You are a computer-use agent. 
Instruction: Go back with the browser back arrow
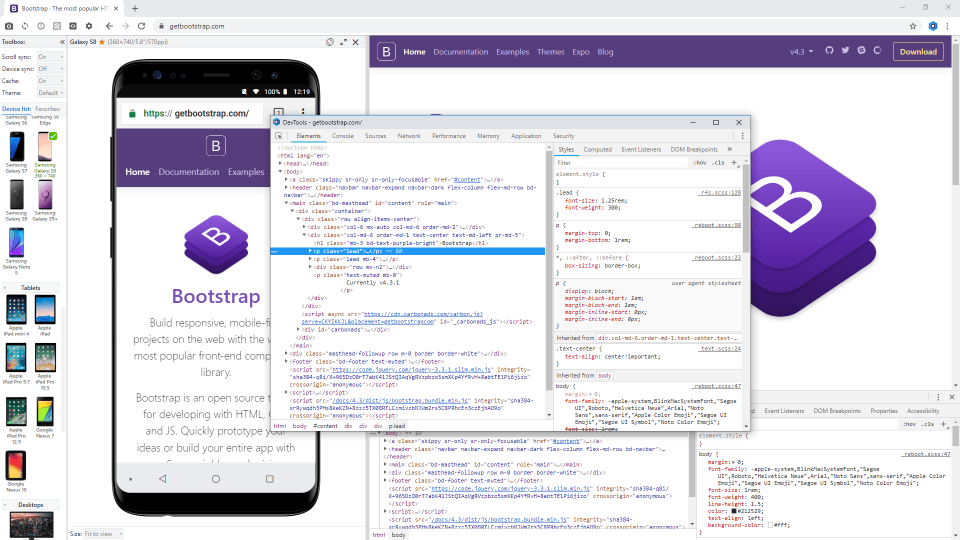[x=109, y=26]
